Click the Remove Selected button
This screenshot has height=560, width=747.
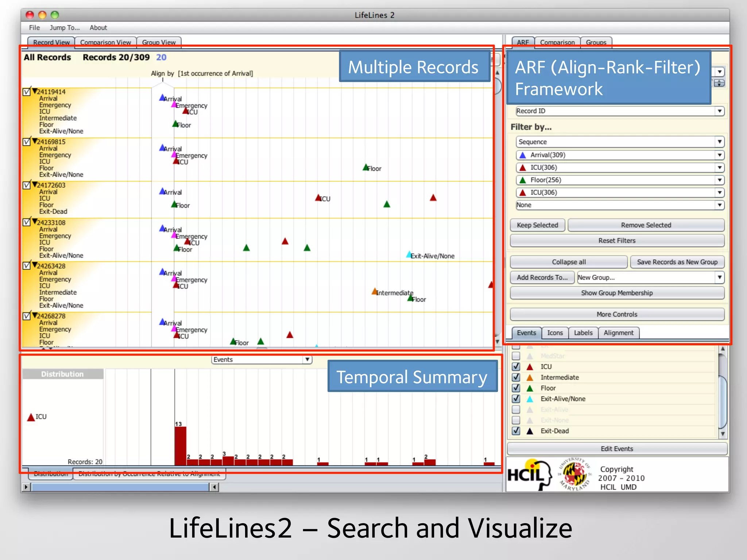(646, 225)
